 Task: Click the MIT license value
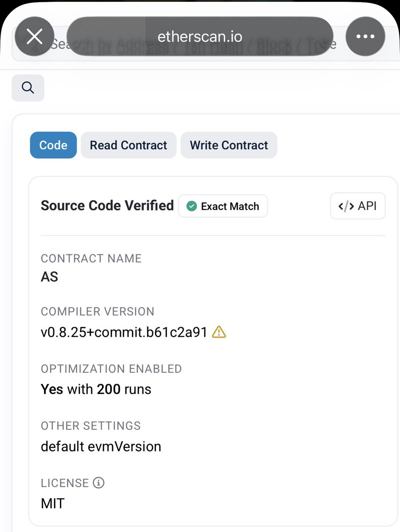coord(53,503)
